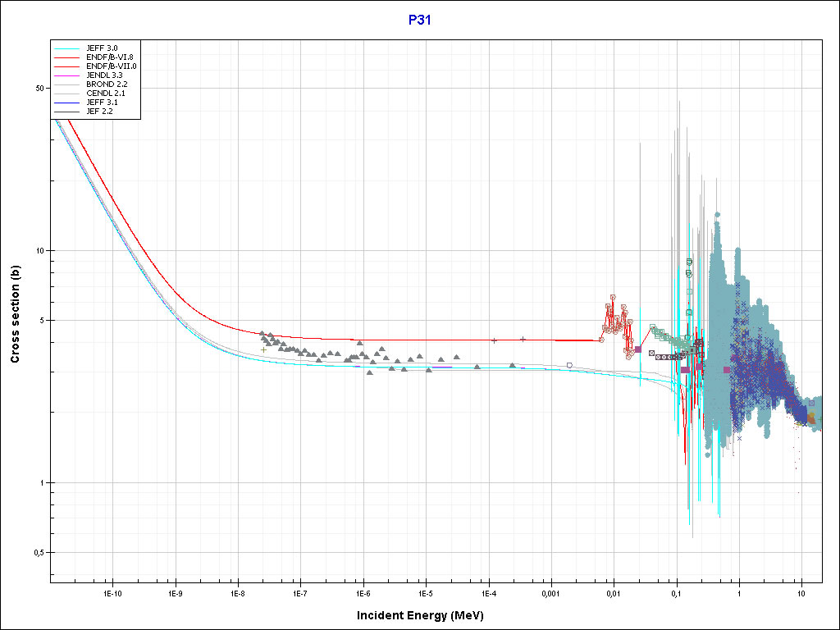The width and height of the screenshot is (840, 630).
Task: Click the 1E-10 x-axis tick label
Action: click(x=112, y=592)
